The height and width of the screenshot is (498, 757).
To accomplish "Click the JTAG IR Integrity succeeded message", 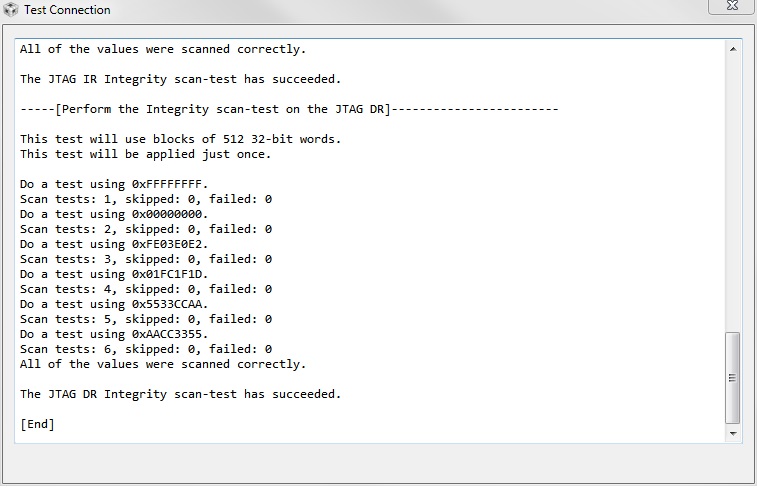I will pyautogui.click(x=180, y=79).
